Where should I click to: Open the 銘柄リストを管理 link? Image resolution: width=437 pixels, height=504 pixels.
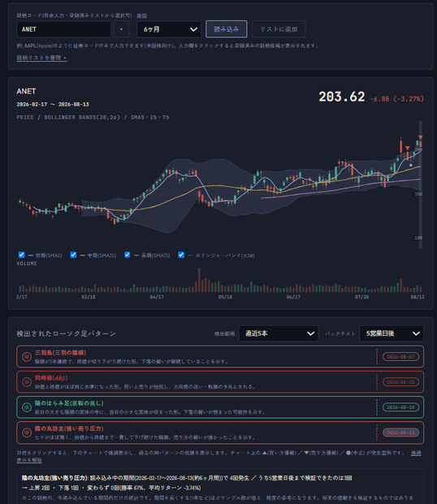(41, 58)
